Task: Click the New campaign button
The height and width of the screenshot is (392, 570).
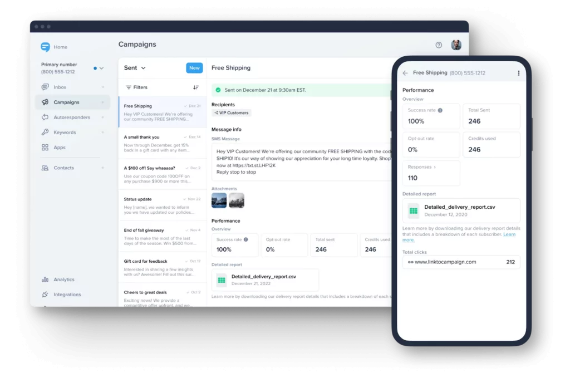Action: [x=194, y=68]
